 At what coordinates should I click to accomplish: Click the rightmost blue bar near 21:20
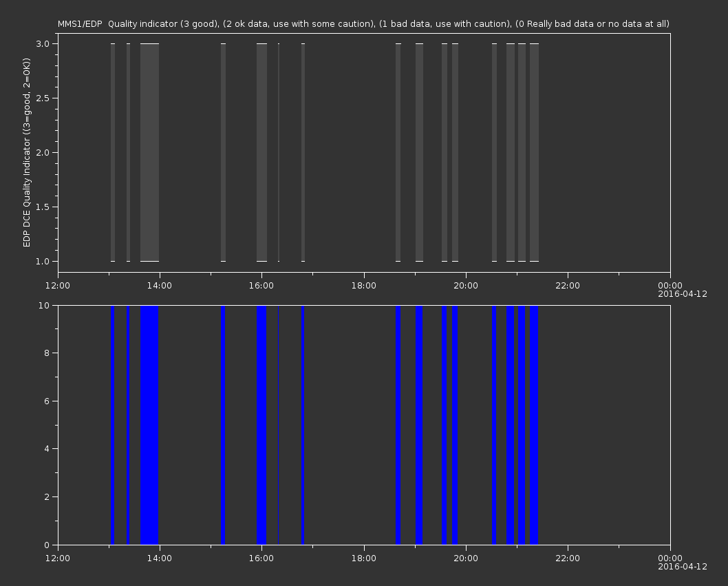tap(534, 425)
